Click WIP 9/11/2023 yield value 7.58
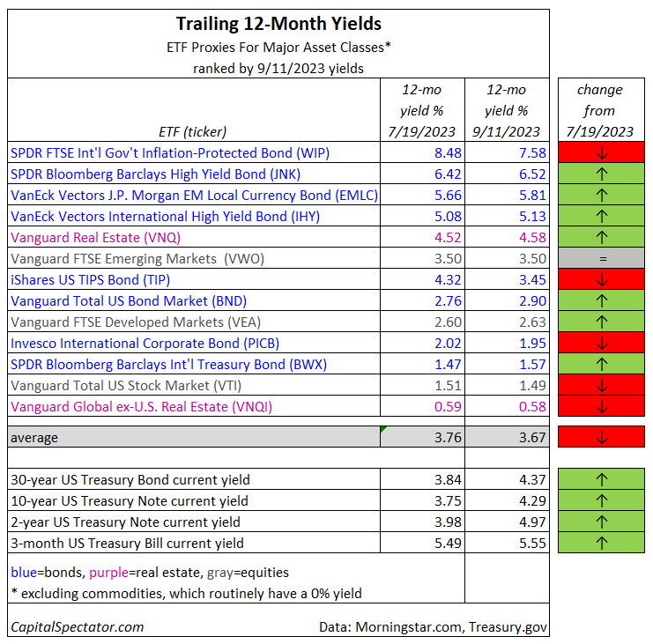 point(532,153)
